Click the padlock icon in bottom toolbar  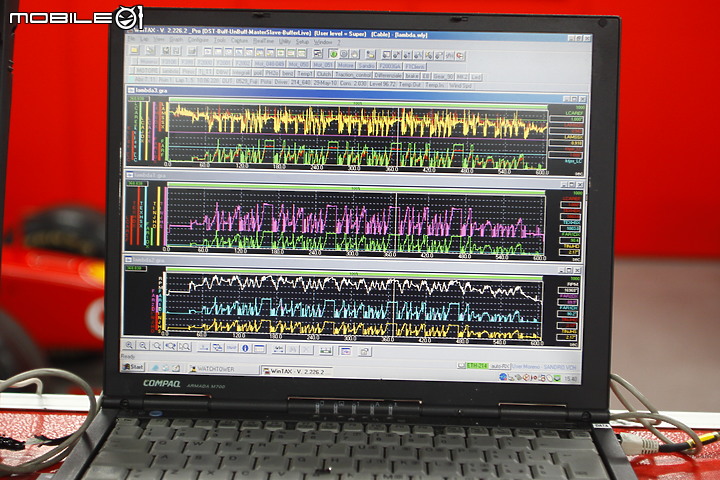(x=365, y=351)
